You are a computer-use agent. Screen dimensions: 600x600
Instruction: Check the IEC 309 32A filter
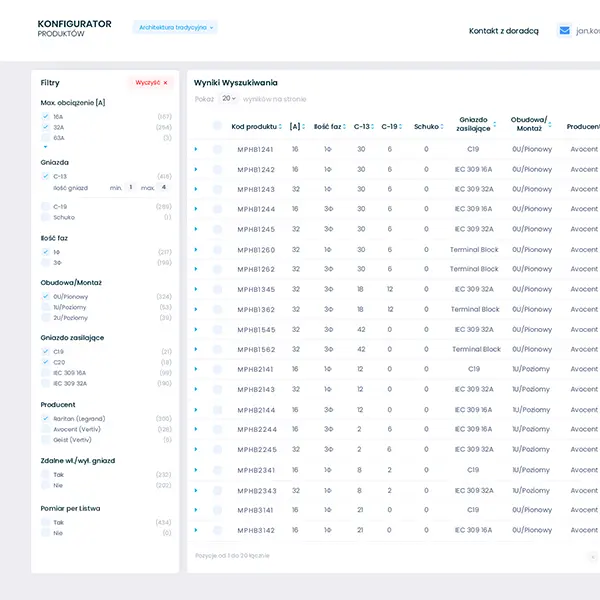(45, 383)
